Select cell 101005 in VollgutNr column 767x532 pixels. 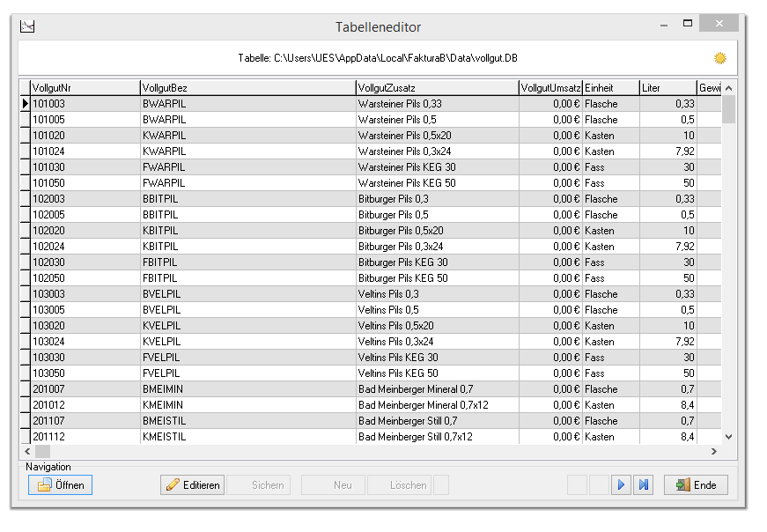[85, 120]
